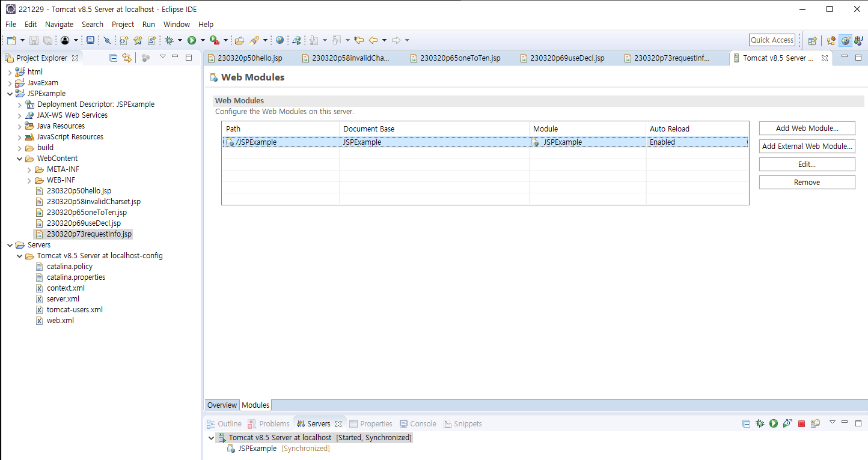Close the Tomcat v8.5 Server editor tab
This screenshot has height=460, width=868.
(825, 58)
